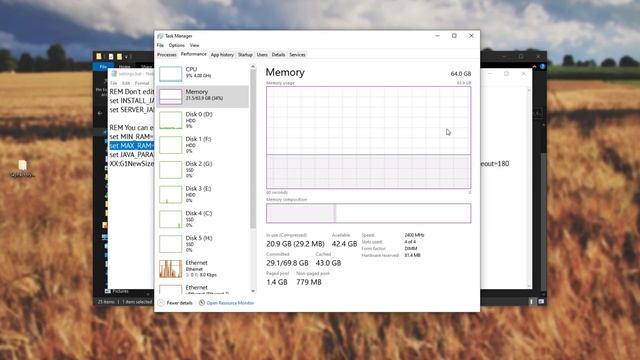Viewport: 640px width, 360px height.
Task: Click the 1.4 GB paged pool value
Action: tap(277, 282)
